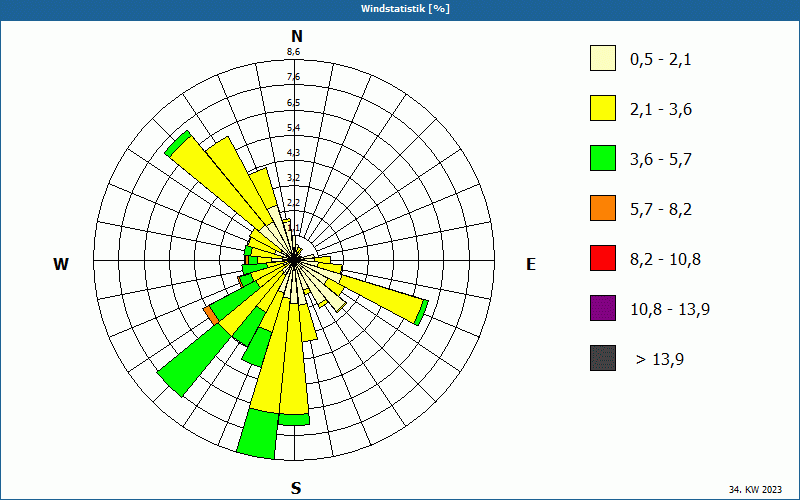Click the legend label '3,6 - 5,7'
The width and height of the screenshot is (800, 500).
[661, 160]
